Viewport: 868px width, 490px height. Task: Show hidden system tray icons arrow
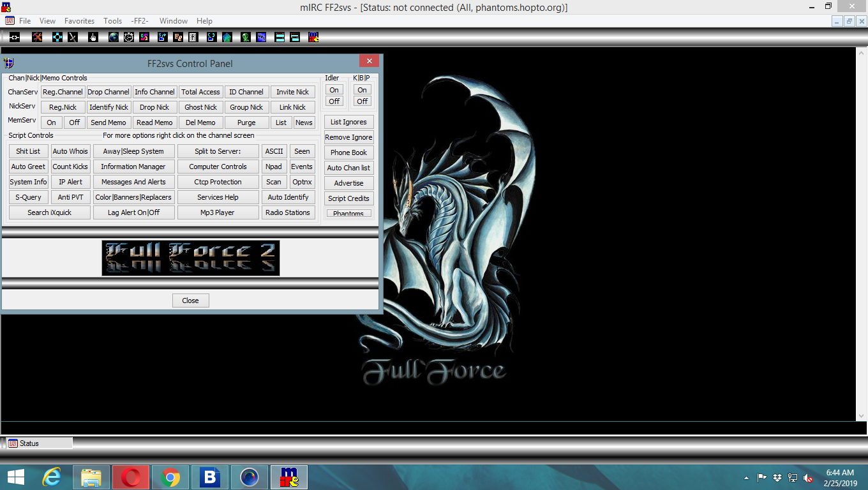(x=746, y=477)
